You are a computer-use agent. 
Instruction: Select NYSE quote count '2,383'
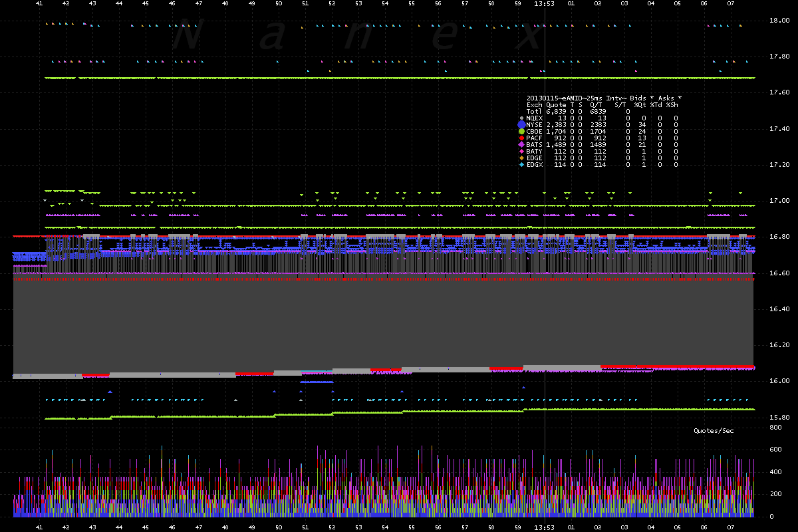tap(556, 124)
